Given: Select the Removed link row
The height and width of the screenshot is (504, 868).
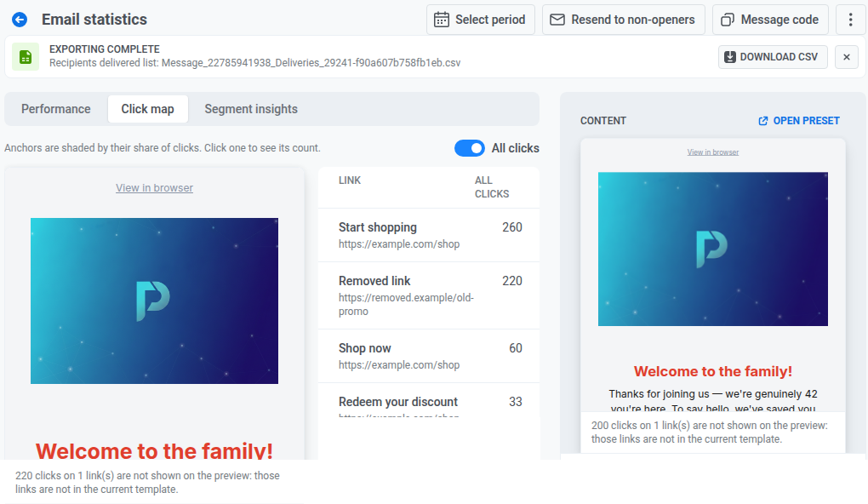Looking at the screenshot, I should 429,295.
